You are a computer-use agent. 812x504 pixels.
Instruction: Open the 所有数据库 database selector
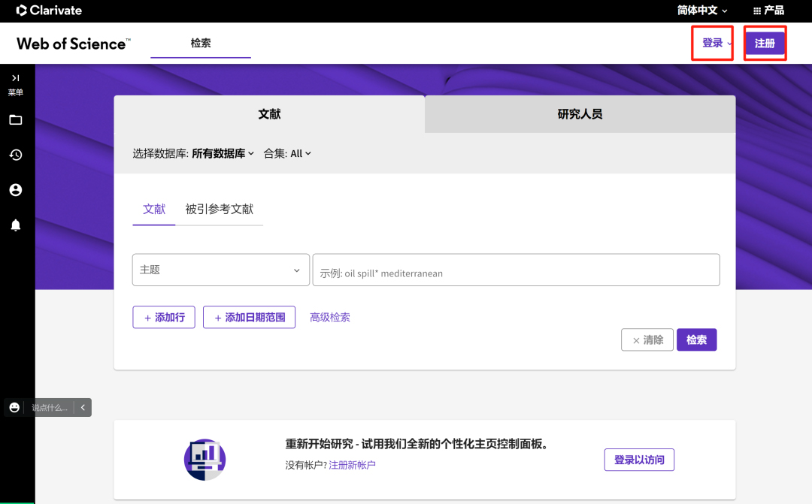click(x=223, y=154)
